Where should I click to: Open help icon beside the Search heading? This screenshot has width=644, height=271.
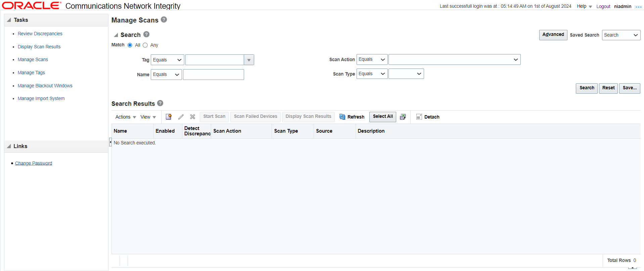[146, 34]
